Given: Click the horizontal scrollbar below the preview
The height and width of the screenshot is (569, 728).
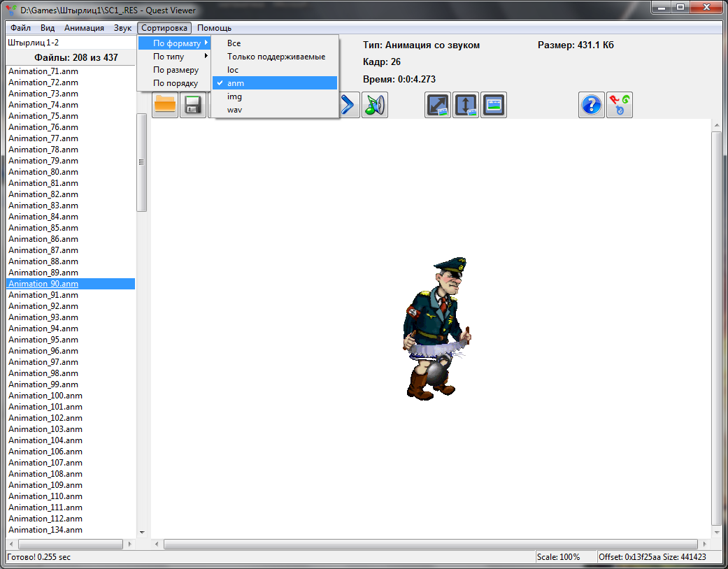Looking at the screenshot, I should pos(425,544).
